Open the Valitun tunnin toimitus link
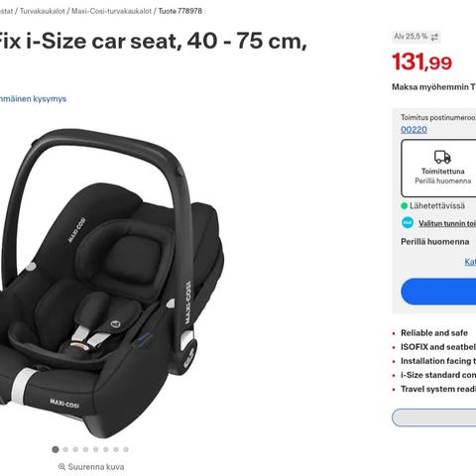 [x=447, y=223]
